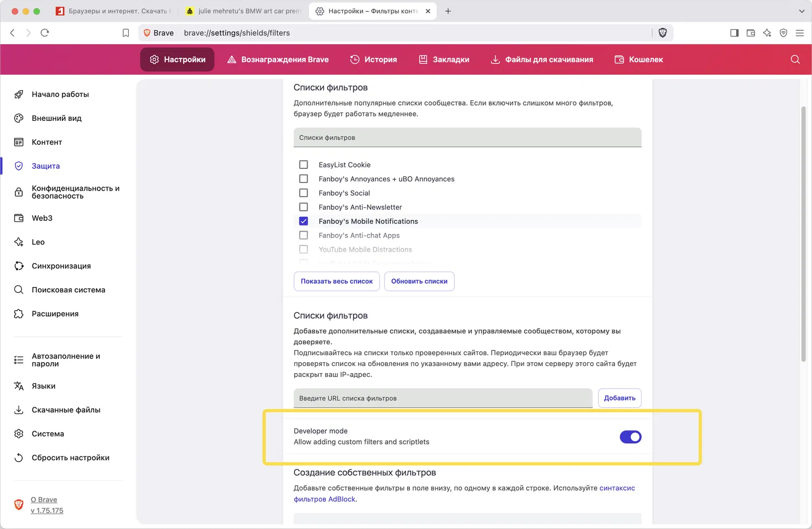This screenshot has width=812, height=529.
Task: Click the Добавить button
Action: pyautogui.click(x=620, y=398)
